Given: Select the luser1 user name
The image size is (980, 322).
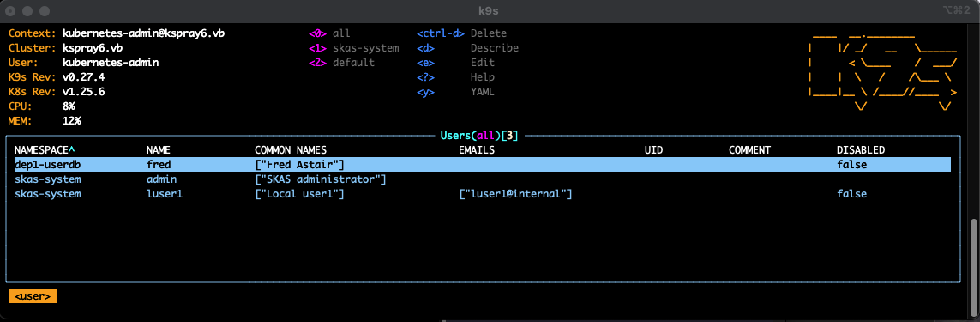Looking at the screenshot, I should pyautogui.click(x=165, y=194).
